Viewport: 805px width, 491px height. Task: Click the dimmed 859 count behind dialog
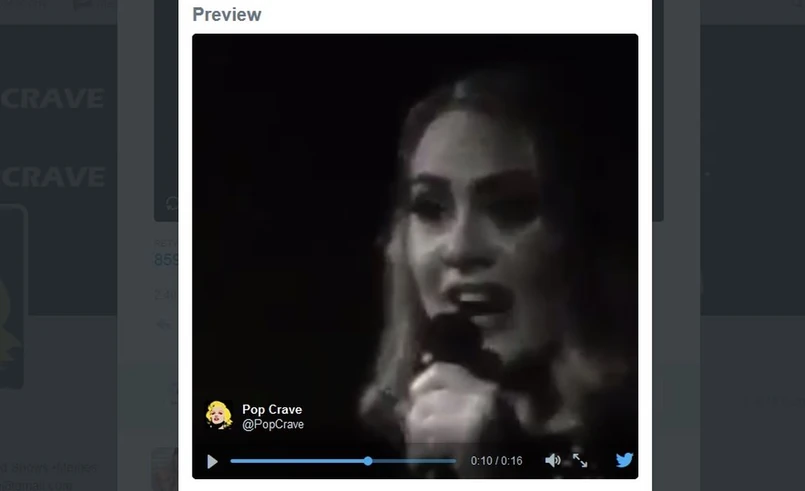click(x=166, y=260)
